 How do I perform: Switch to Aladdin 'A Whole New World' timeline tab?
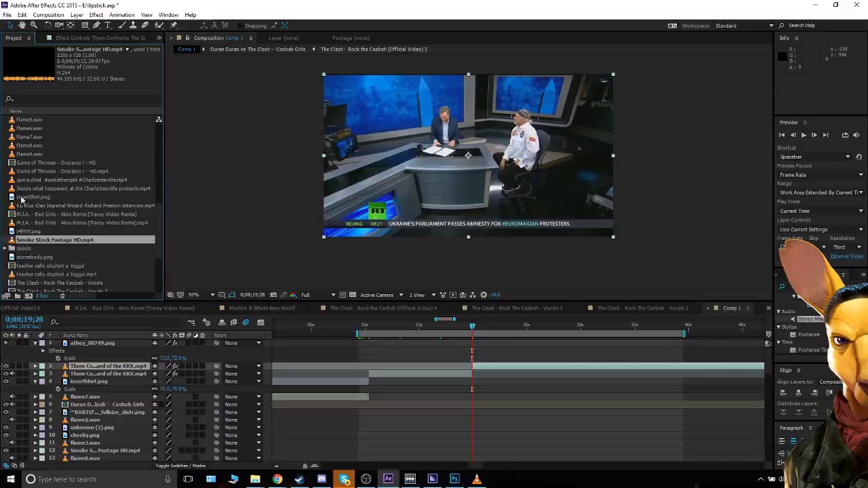tap(263, 308)
